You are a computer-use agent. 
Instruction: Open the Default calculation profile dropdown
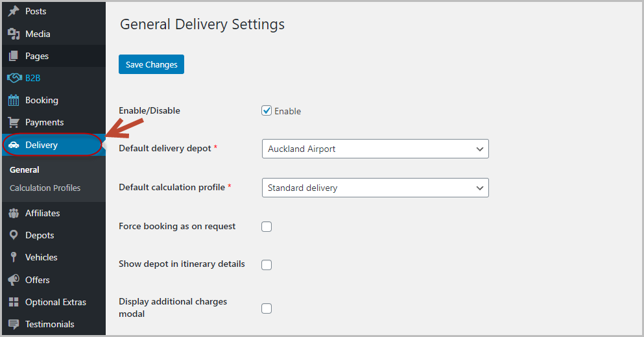coord(376,188)
